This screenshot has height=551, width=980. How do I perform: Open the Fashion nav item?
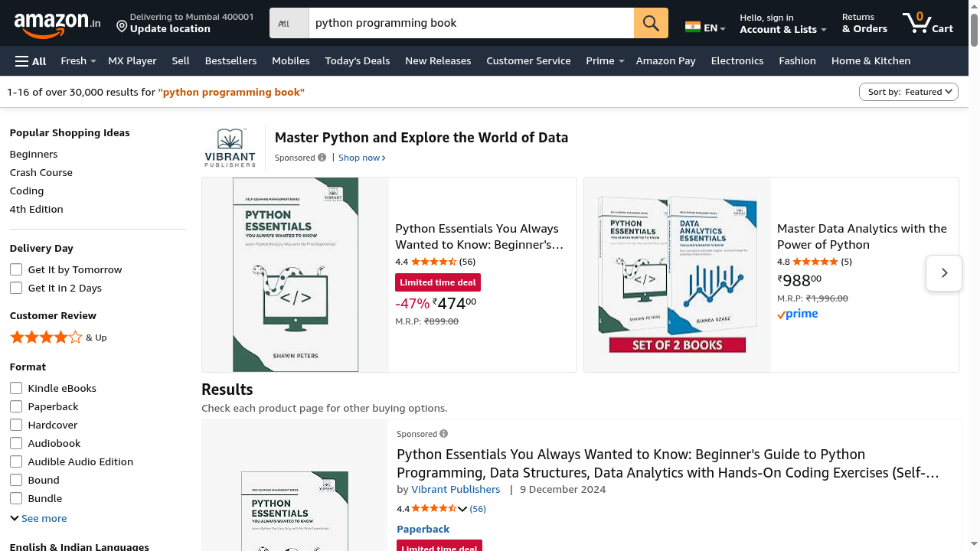[x=797, y=61]
